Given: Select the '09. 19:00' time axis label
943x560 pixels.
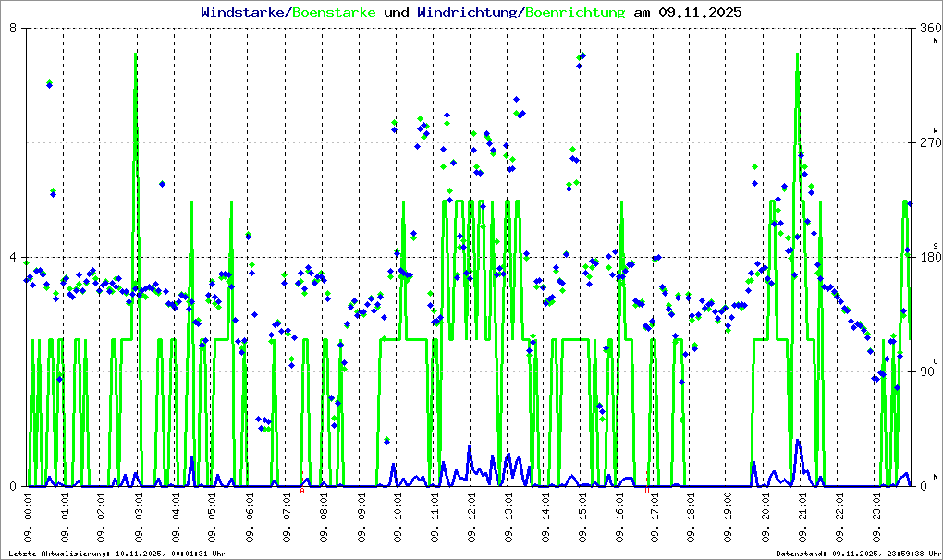Looking at the screenshot, I should pos(729,517).
